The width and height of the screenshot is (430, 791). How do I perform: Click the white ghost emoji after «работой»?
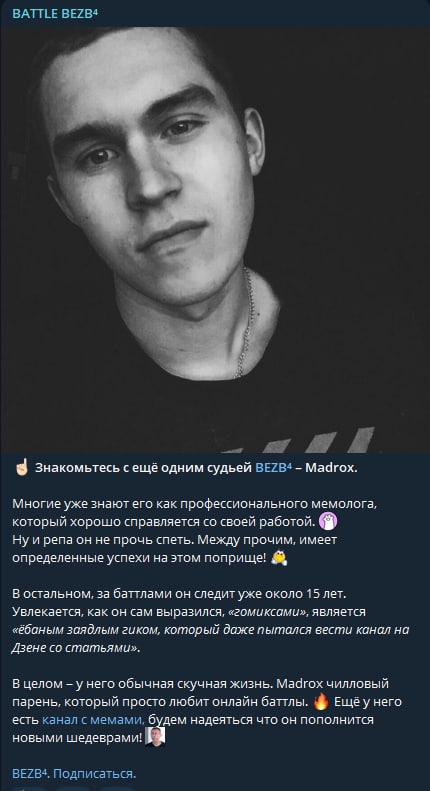[x=328, y=521]
